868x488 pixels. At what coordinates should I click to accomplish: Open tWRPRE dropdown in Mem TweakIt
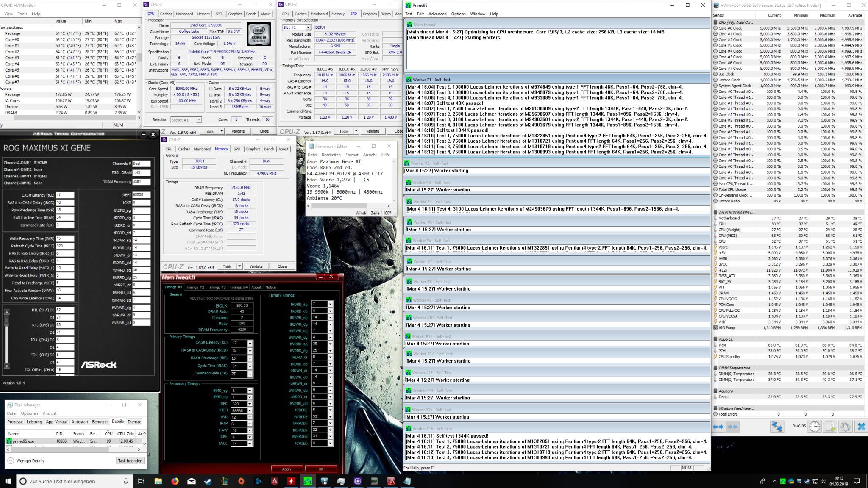[x=330, y=416]
